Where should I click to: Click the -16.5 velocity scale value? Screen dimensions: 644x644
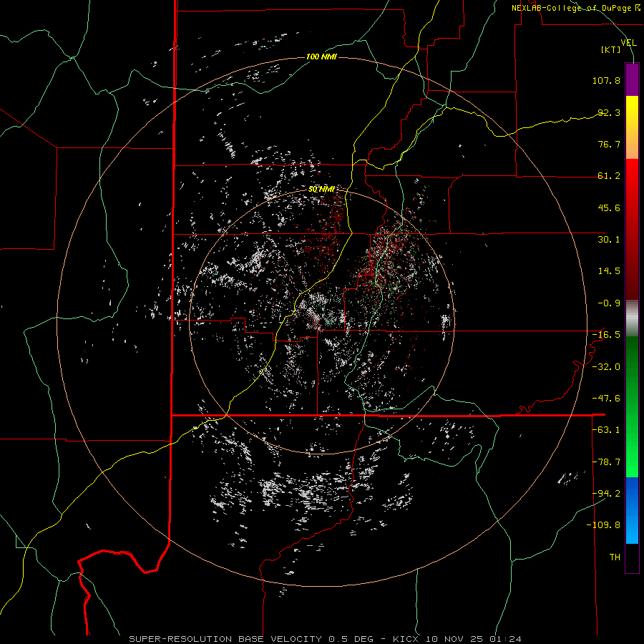point(606,335)
